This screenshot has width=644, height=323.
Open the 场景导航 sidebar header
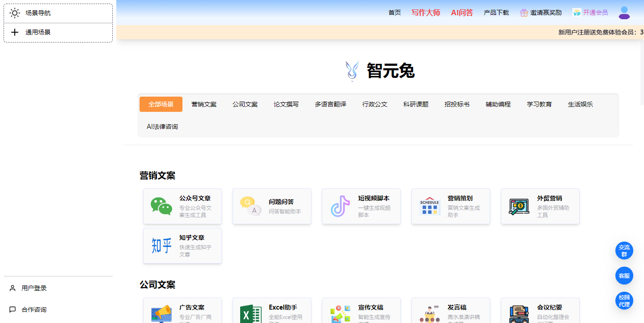point(58,13)
